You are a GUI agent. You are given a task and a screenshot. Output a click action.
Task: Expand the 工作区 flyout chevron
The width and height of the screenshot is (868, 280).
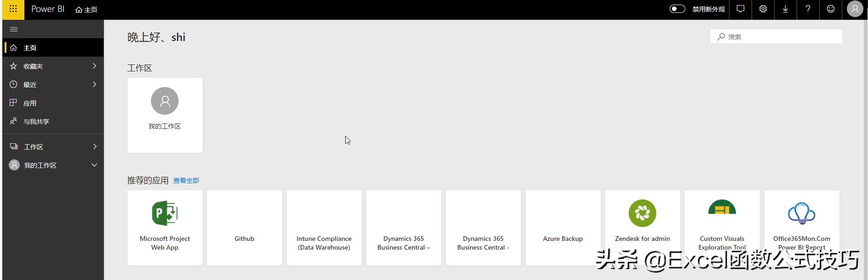[94, 146]
